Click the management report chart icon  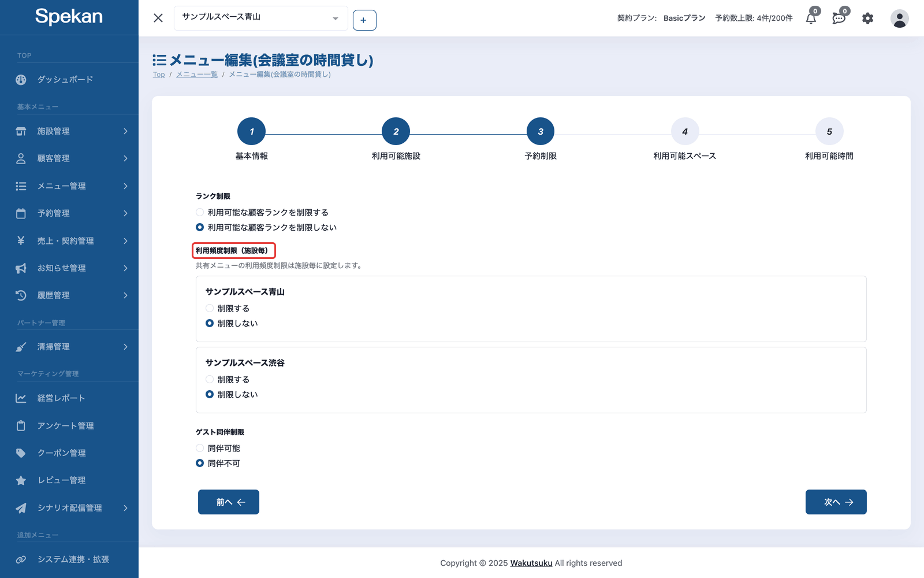(21, 398)
